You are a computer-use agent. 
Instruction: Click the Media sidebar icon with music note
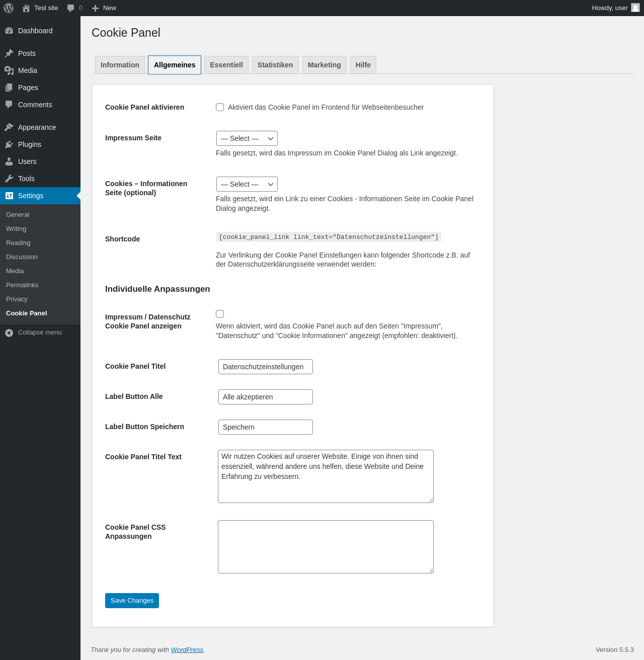click(x=9, y=70)
